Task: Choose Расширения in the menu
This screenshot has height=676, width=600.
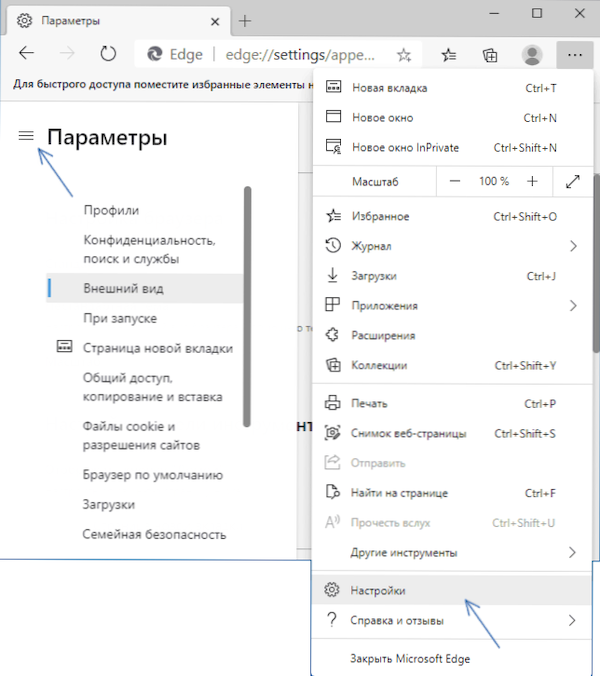Action: coord(452,335)
